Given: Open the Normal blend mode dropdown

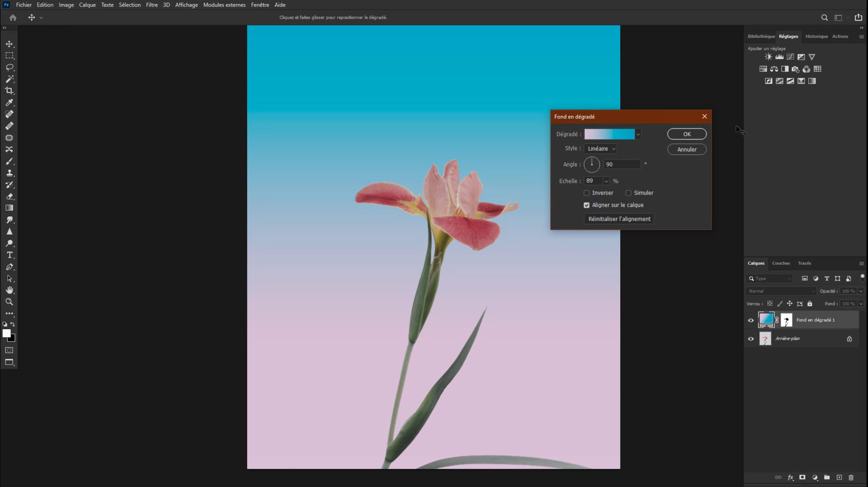Looking at the screenshot, I should [781, 291].
